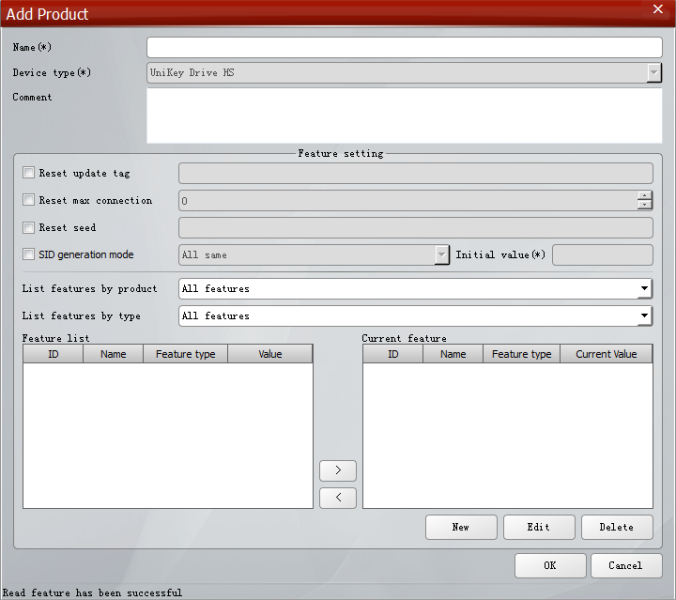
Task: Open List features by product dropdown
Action: (644, 288)
